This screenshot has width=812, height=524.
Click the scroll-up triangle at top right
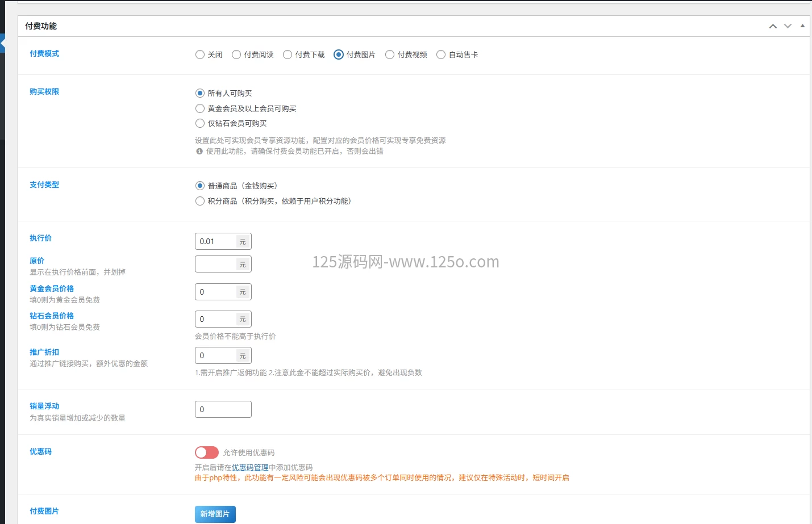click(803, 26)
